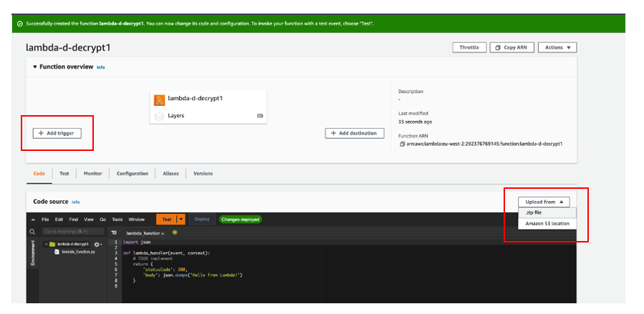
Task: Collapse the lambda-d-decrypt1 folder tree
Action: pos(47,244)
